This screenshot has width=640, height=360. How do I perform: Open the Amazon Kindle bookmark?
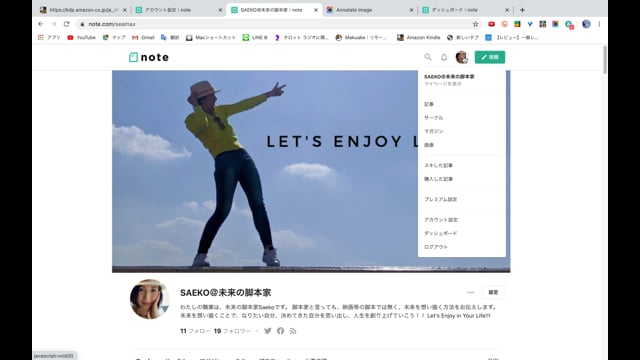(x=419, y=37)
